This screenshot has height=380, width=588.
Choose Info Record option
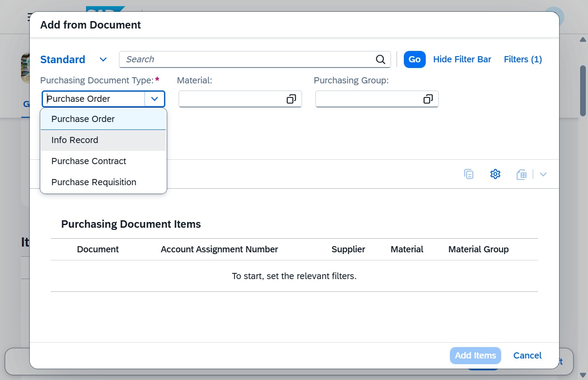(x=103, y=140)
